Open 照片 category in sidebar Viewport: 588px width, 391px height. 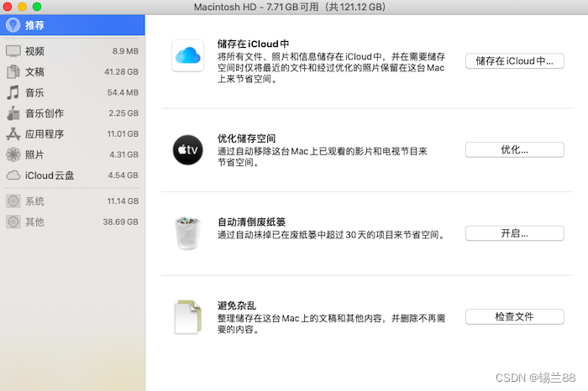[x=72, y=154]
